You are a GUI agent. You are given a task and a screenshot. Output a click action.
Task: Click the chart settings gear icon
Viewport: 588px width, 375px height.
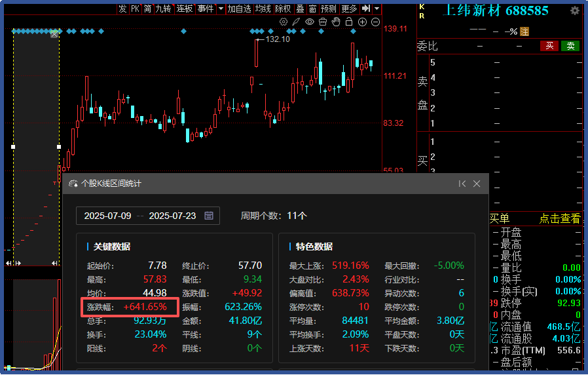point(284,22)
